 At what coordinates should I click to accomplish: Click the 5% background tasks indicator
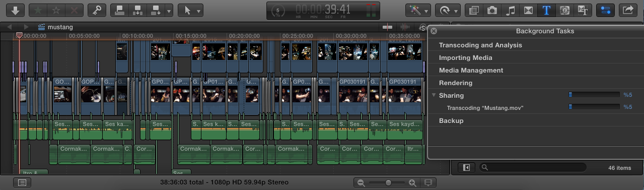coord(278,11)
